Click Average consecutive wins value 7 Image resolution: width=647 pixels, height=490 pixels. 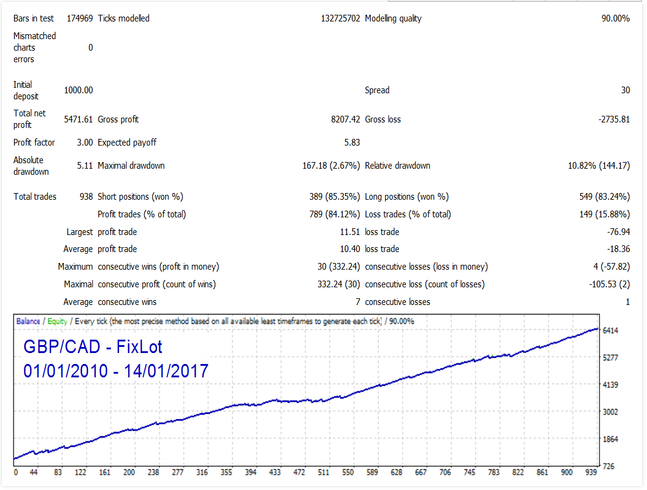pyautogui.click(x=358, y=302)
